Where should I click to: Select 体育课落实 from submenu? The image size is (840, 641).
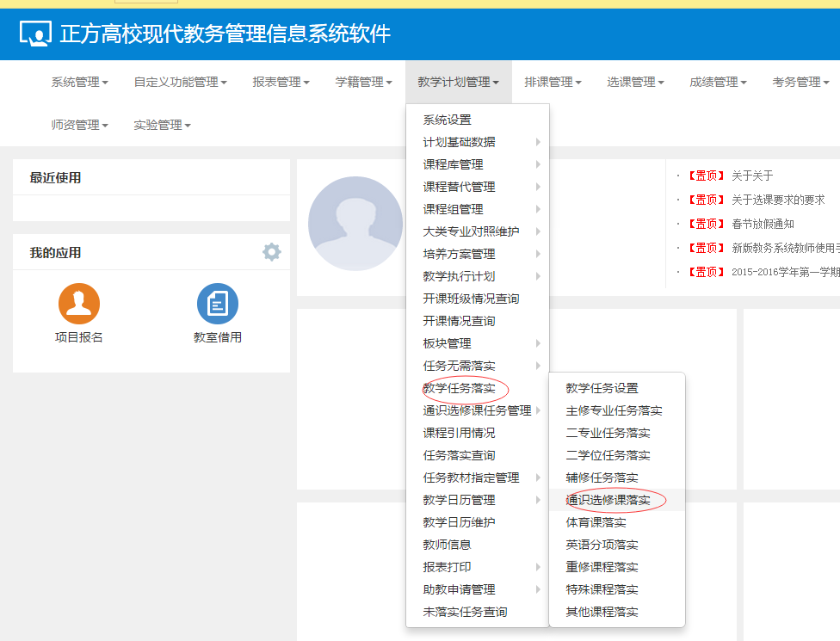596,522
